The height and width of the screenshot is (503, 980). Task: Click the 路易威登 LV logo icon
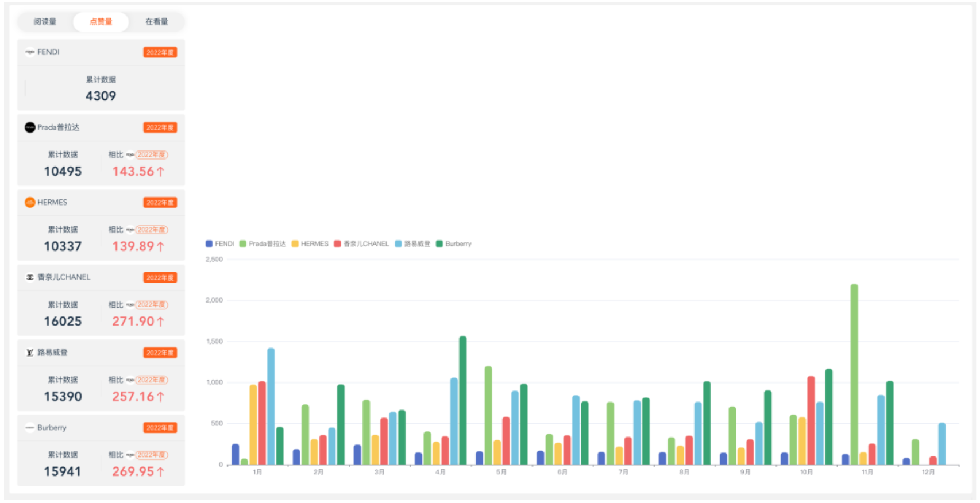pyautogui.click(x=30, y=353)
